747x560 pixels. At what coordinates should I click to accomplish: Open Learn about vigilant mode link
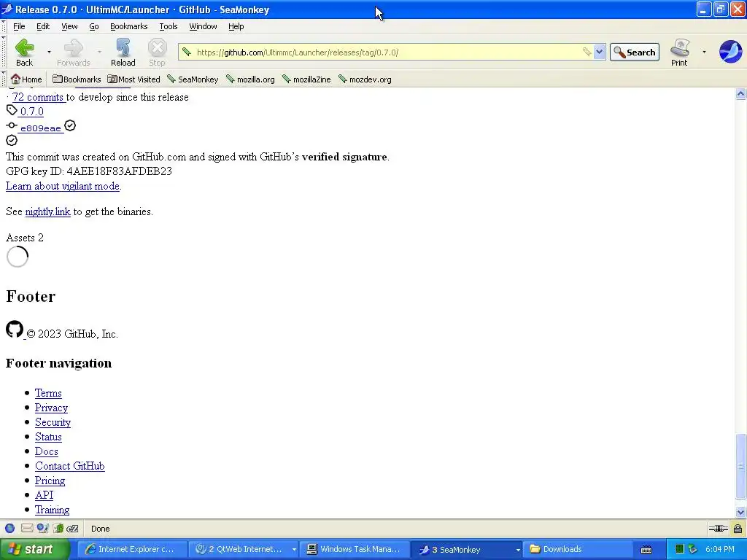[63, 186]
